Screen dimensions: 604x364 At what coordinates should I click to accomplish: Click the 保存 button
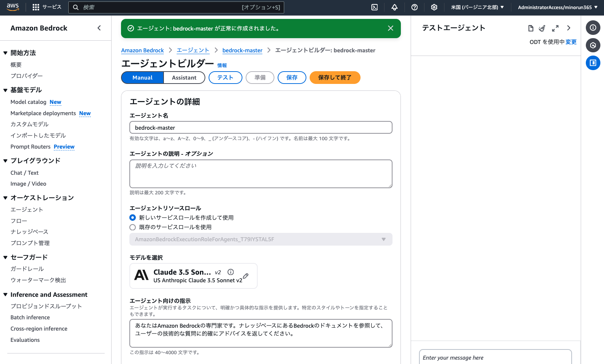pos(292,78)
